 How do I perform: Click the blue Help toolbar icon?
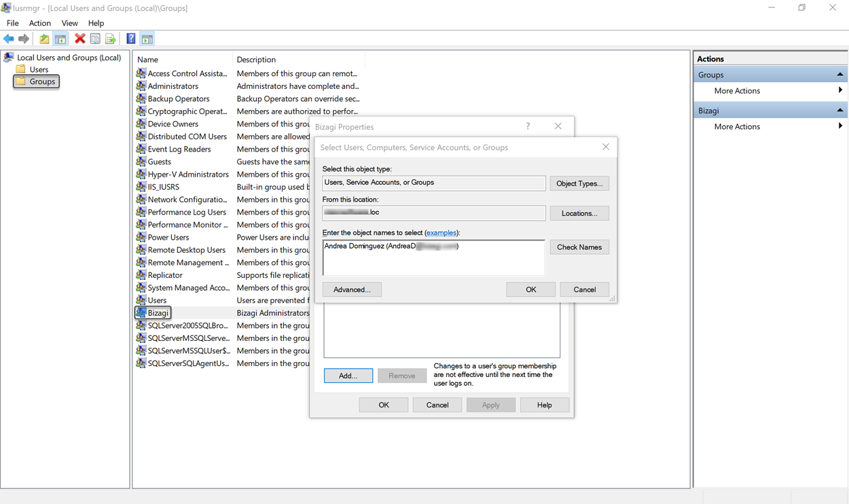130,39
